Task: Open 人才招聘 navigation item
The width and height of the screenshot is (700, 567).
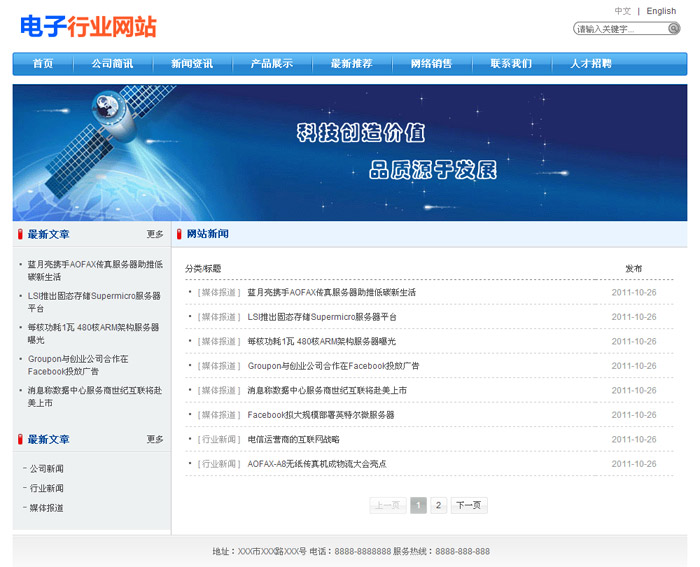Action: tap(591, 64)
